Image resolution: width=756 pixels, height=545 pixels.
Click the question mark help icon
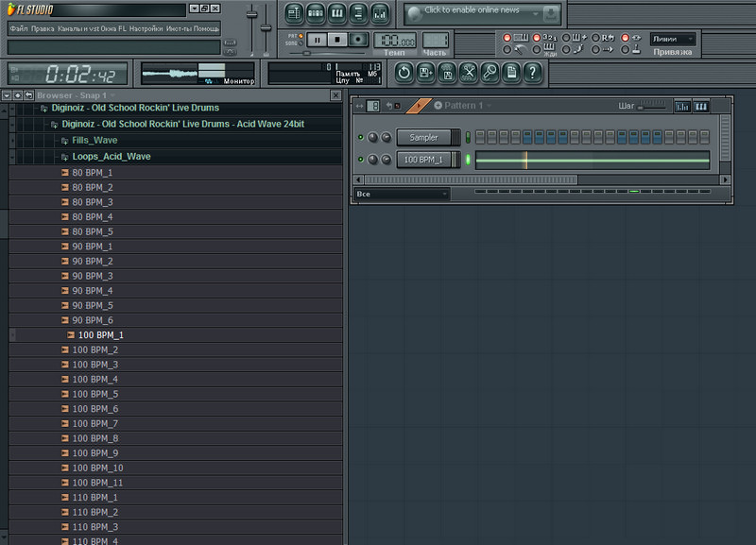tap(533, 72)
